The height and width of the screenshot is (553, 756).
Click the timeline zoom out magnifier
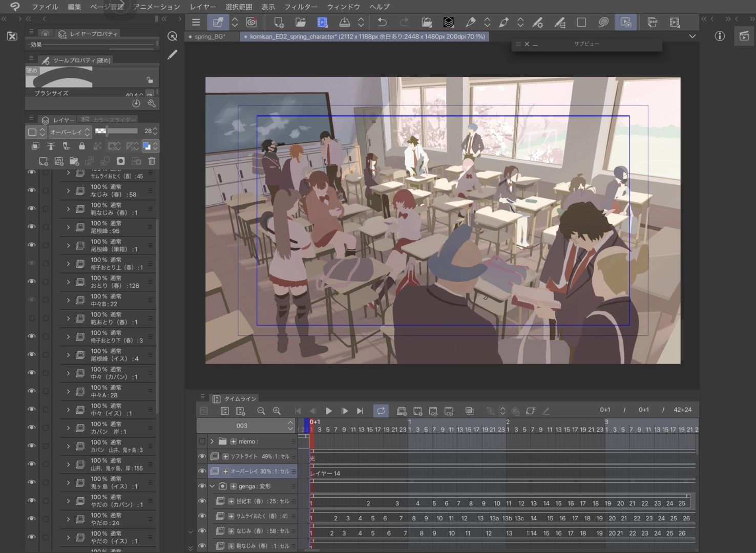(x=261, y=411)
